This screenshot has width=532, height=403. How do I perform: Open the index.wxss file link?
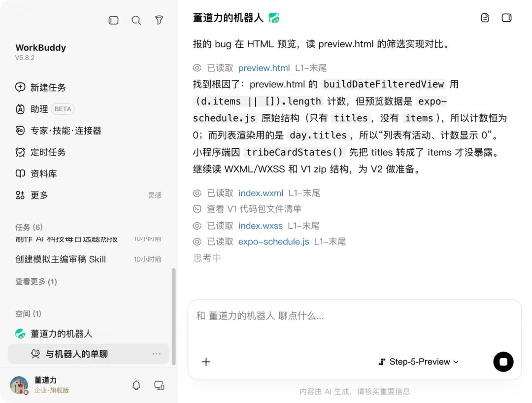click(x=260, y=226)
